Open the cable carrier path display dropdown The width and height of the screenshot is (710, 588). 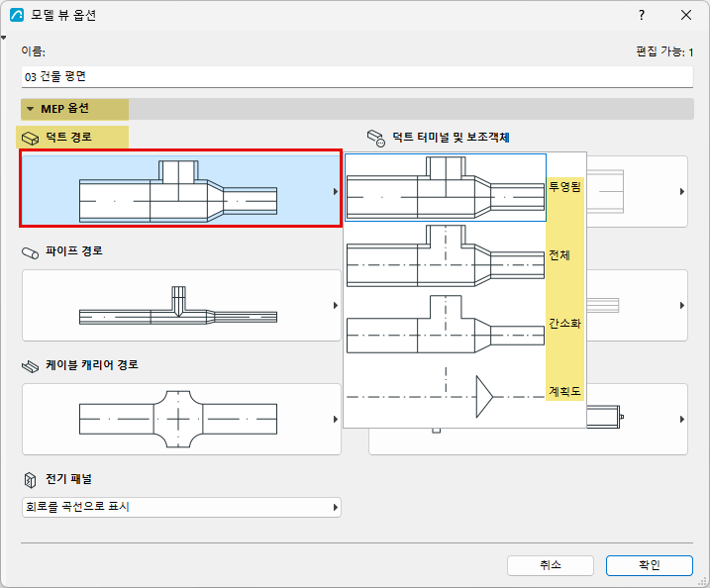[336, 419]
